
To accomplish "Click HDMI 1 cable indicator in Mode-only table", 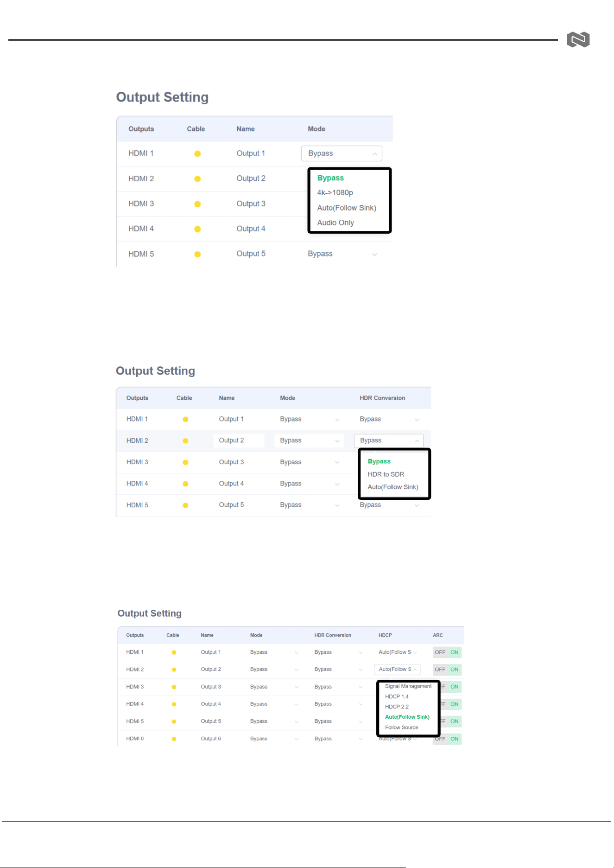I will pos(197,154).
